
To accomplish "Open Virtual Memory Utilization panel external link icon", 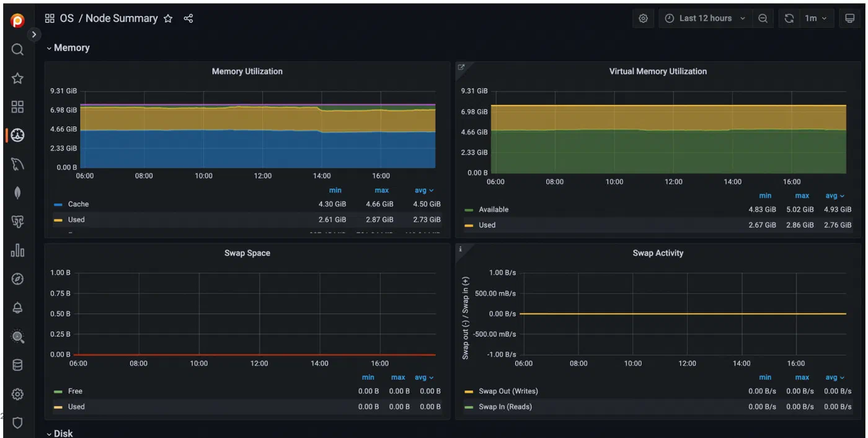I will point(461,67).
